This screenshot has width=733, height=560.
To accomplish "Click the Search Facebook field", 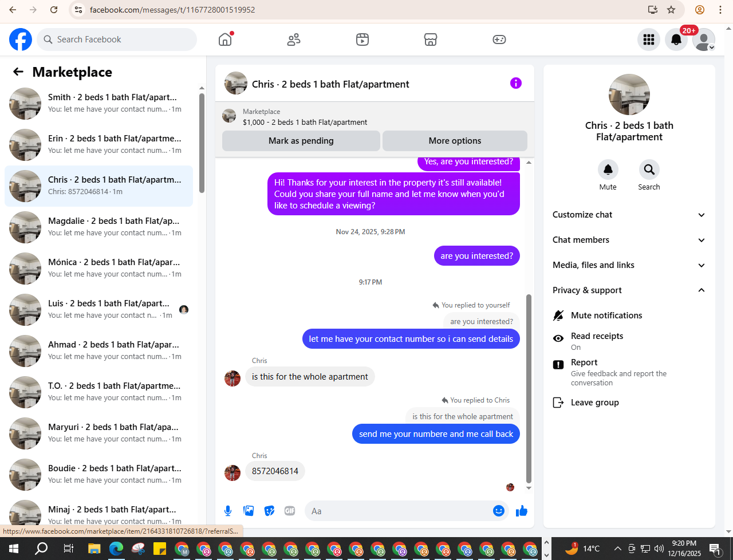I will click(x=117, y=40).
